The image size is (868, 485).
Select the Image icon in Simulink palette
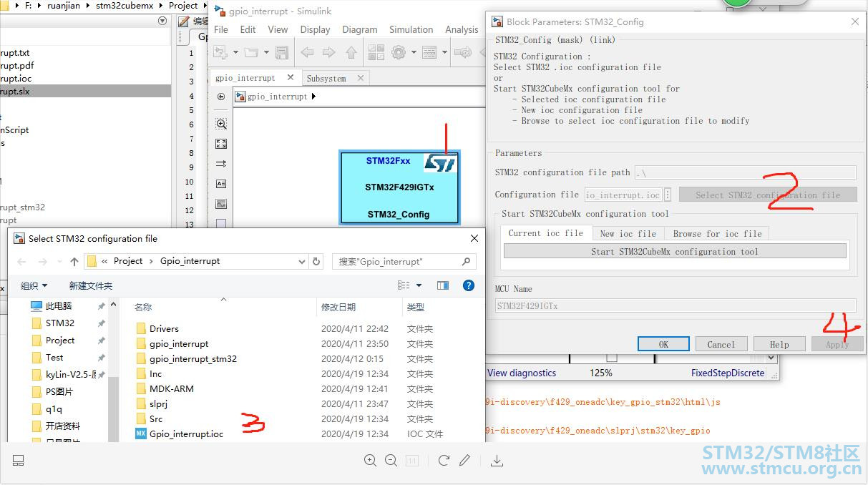point(221,204)
